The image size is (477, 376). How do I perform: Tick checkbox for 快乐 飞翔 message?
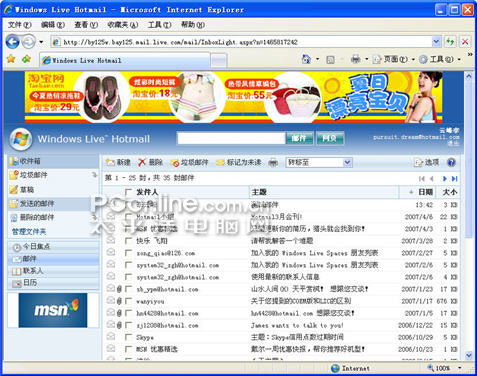(128, 241)
